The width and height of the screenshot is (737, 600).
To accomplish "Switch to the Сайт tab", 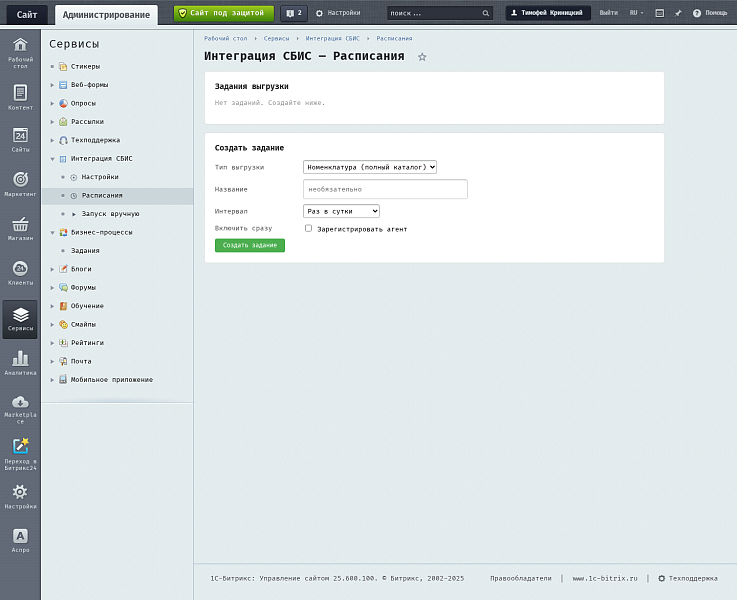I will click(27, 15).
